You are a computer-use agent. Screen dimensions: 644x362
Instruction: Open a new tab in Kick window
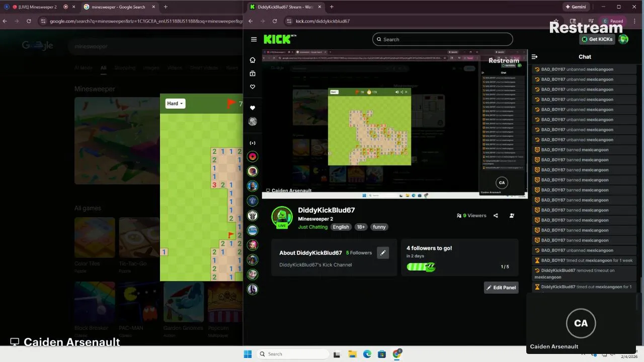[x=332, y=7]
